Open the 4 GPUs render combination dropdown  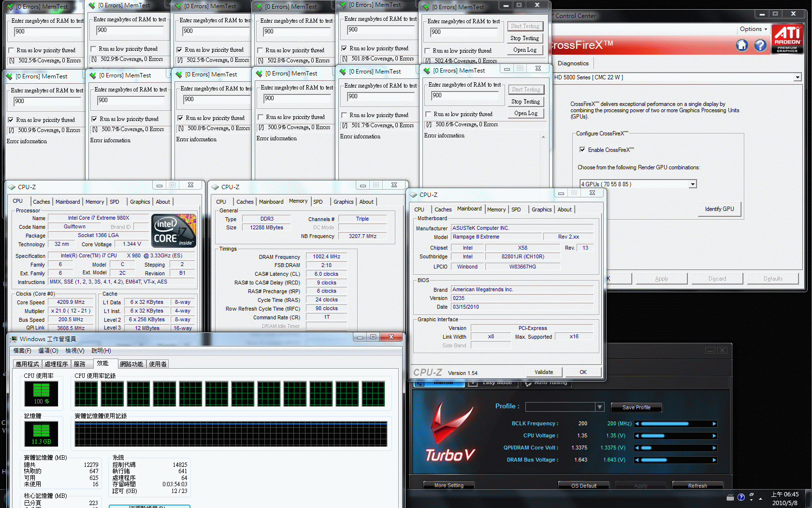click(x=693, y=184)
